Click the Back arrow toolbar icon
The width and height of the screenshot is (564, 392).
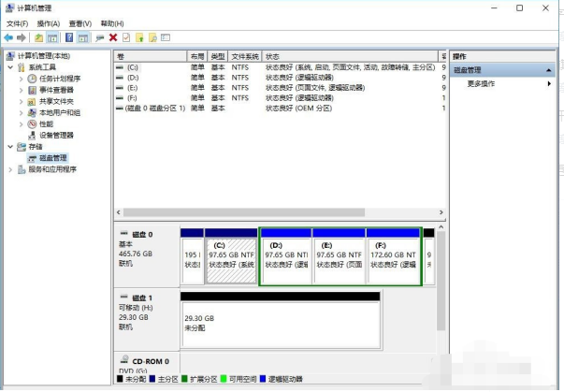click(x=8, y=37)
